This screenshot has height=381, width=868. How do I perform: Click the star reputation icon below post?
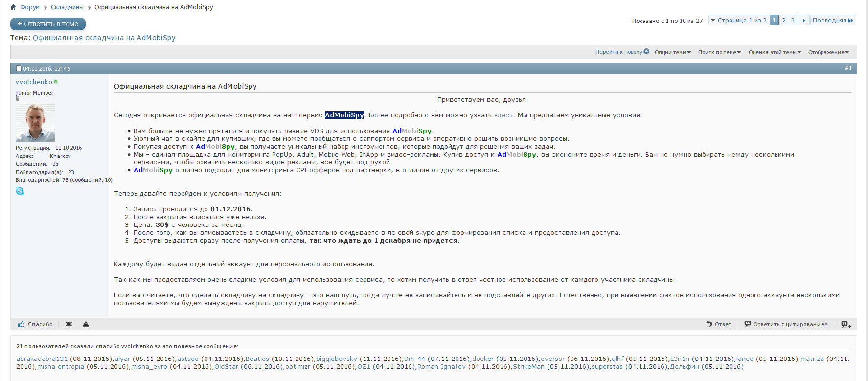click(69, 324)
